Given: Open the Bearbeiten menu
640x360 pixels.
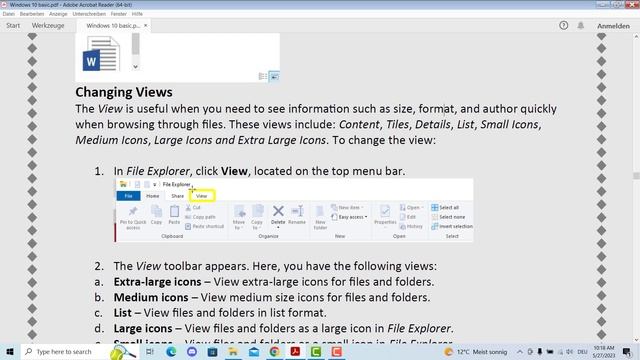Looking at the screenshot, I should click(x=32, y=14).
